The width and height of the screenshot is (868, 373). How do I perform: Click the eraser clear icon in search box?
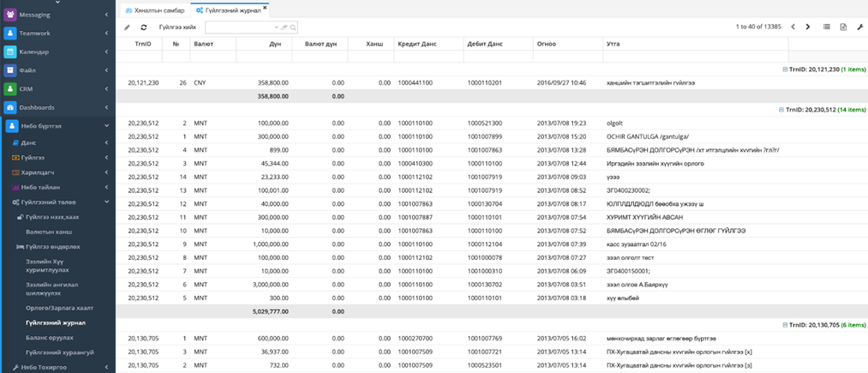pyautogui.click(x=284, y=27)
